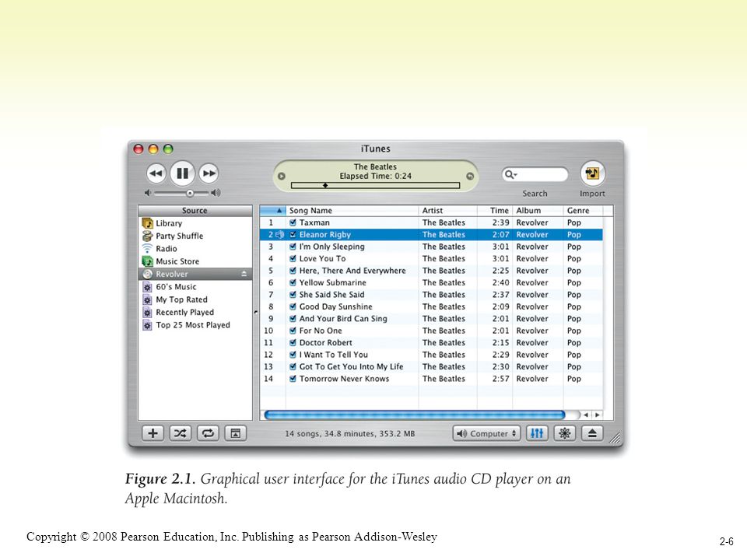Click the rewind previous track button
Viewport: 747px width, 560px height.
156,173
